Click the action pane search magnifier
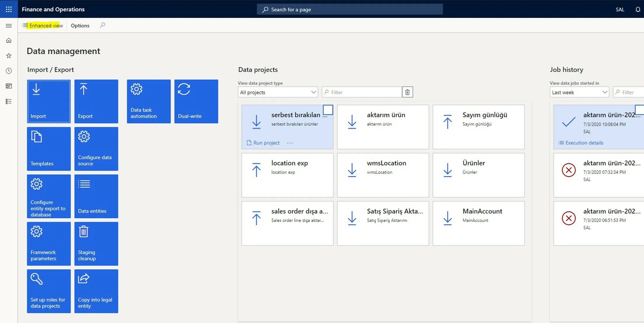 tap(102, 25)
